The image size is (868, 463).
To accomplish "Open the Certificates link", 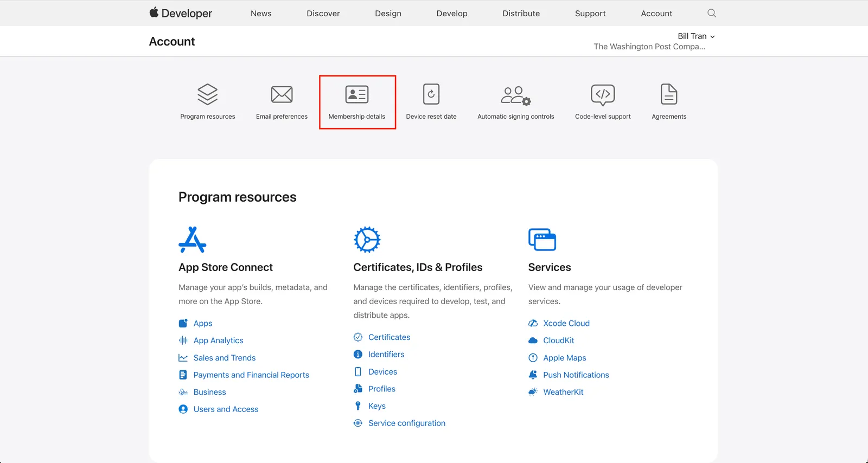I will click(x=390, y=337).
